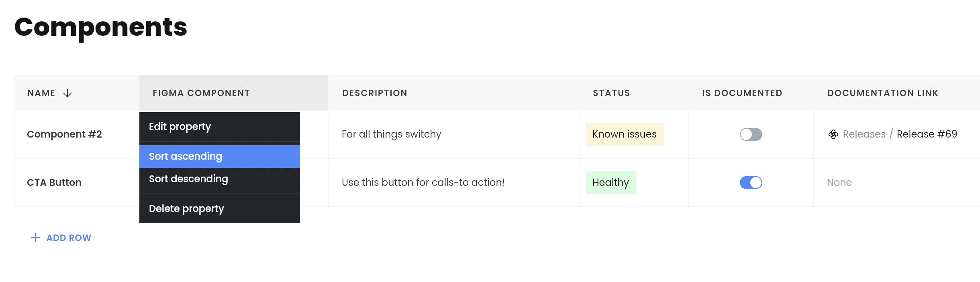Select the CTA Button name cell

(77, 183)
